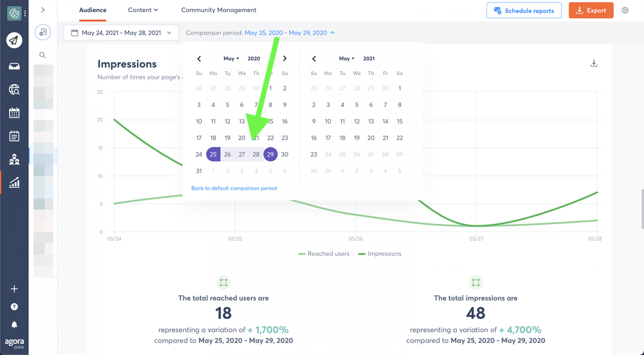Select the Social Listening icon
This screenshot has height=355, width=644.
pos(14,90)
